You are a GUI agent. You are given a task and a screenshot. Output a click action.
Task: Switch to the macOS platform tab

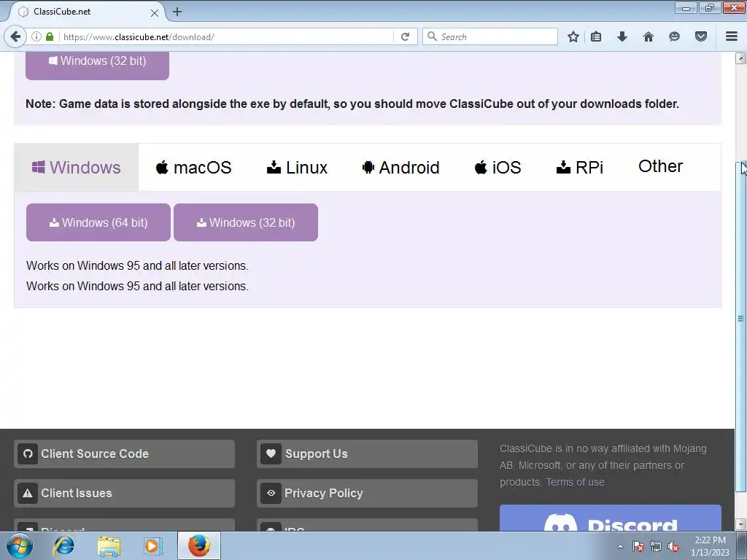(193, 168)
